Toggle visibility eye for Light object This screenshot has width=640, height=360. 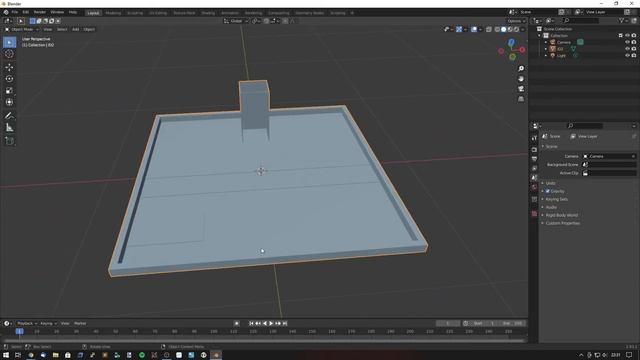pyautogui.click(x=627, y=55)
